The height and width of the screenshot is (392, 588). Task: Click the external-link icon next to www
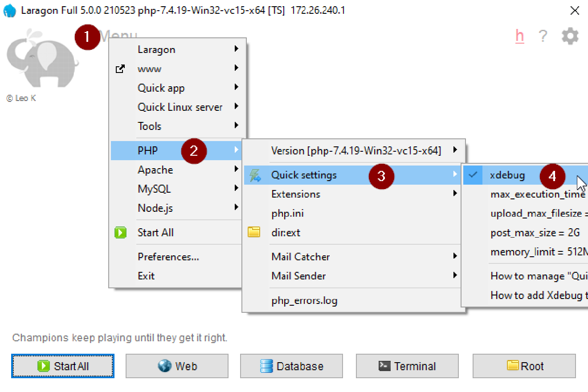tap(120, 69)
